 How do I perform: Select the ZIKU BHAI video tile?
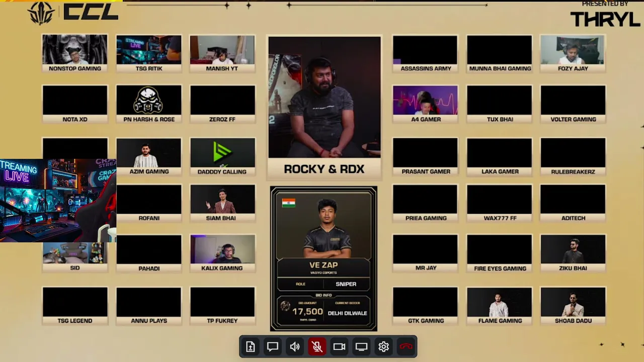[573, 253]
